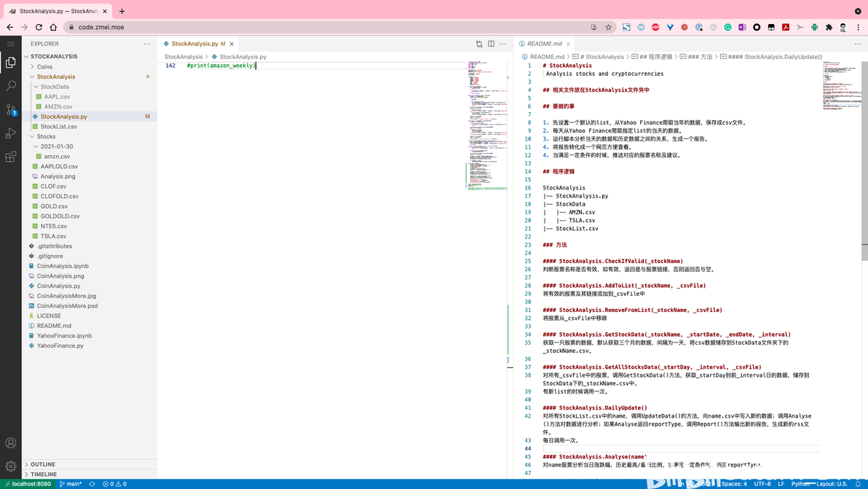Screen dimensions: 868x489
Task: Open the Run and Debug view
Action: [x=10, y=133]
